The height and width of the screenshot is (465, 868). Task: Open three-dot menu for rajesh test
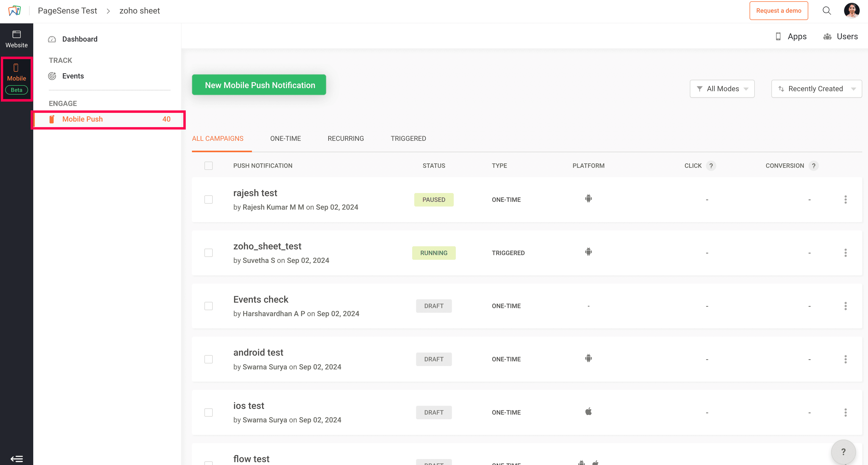click(845, 200)
